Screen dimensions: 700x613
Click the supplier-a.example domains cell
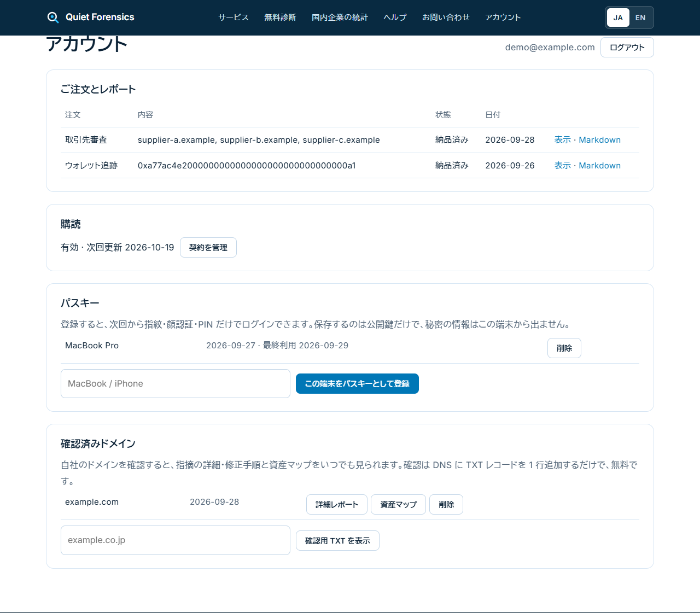[x=259, y=140]
